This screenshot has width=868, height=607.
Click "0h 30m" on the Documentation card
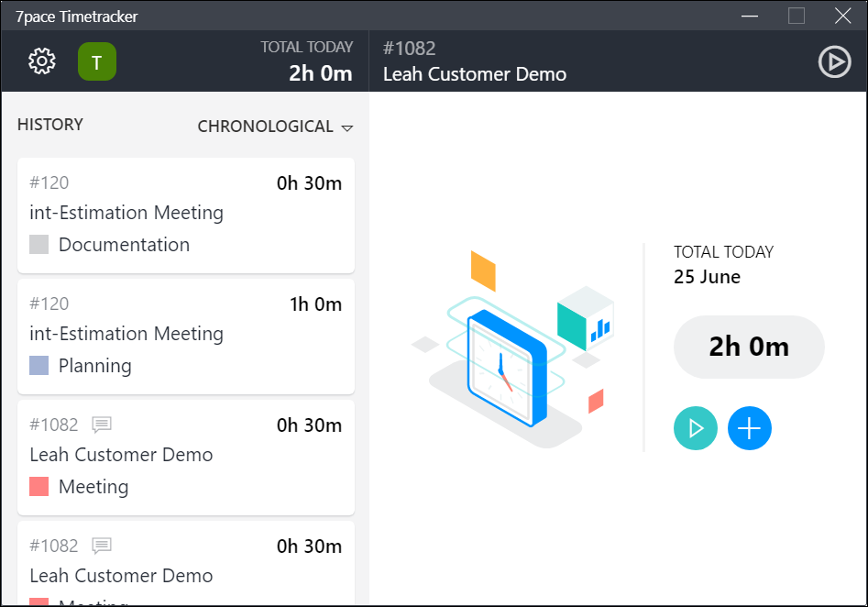310,183
